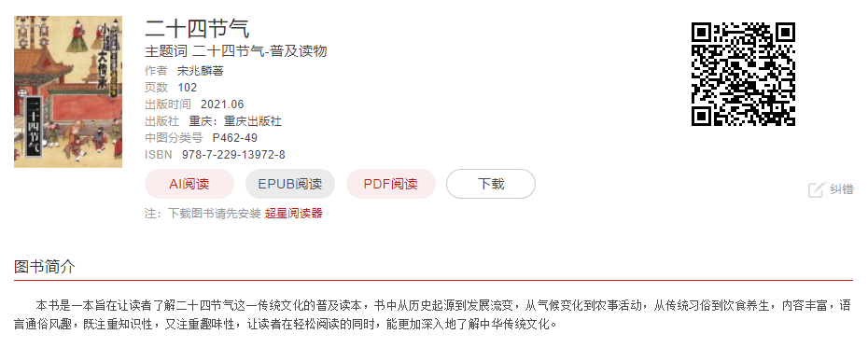Screen dimensions: 868x348
Task: Click the 注:下载图书请先安装 note text
Action: click(x=203, y=214)
